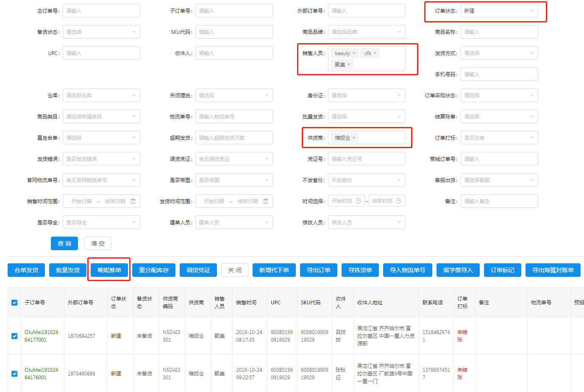584x392 pixels.
Task: Open the 建单人员 dropdown
Action: (234, 222)
